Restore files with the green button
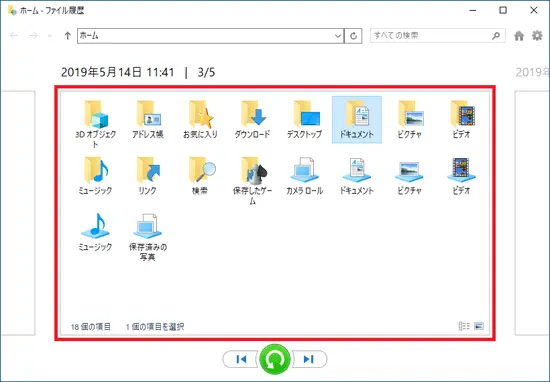This screenshot has height=382, width=550. (275, 359)
